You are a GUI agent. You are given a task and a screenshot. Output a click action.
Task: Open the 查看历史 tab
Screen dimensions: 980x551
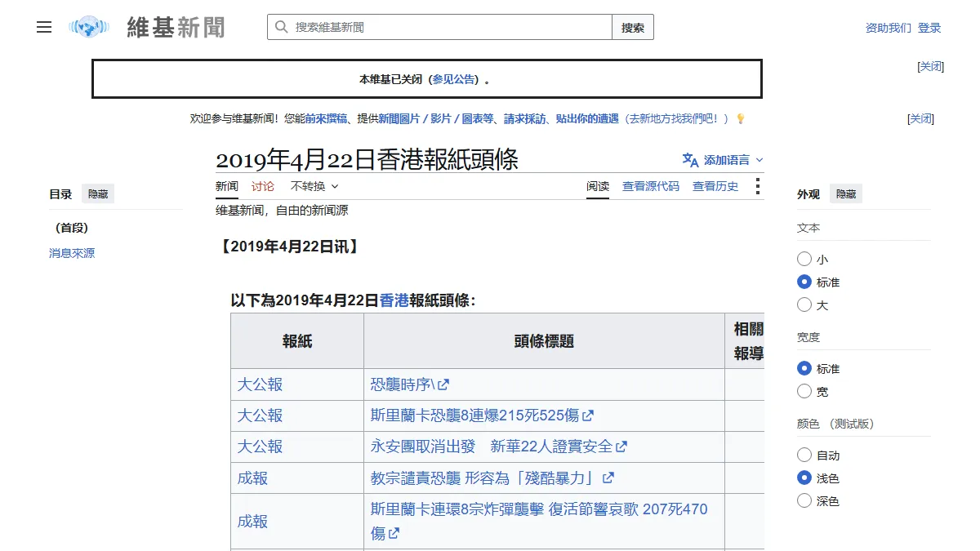715,186
